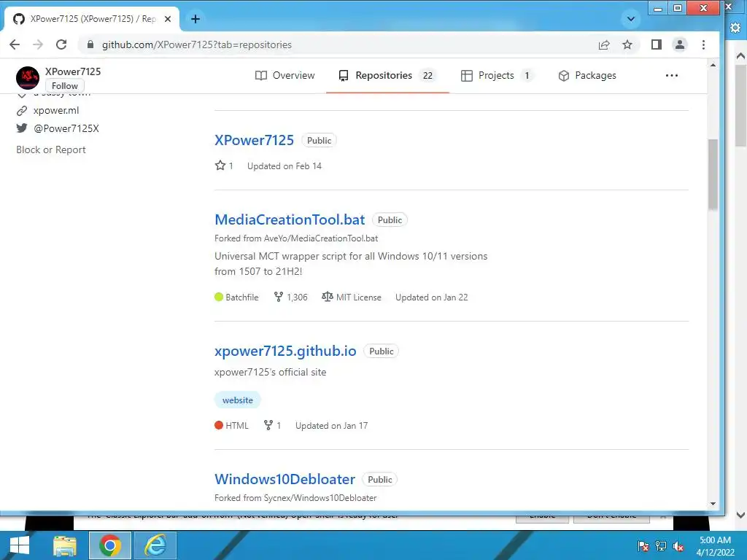Viewport: 747px width, 560px height.
Task: Open Chrome three-dot menu
Action: 704,44
